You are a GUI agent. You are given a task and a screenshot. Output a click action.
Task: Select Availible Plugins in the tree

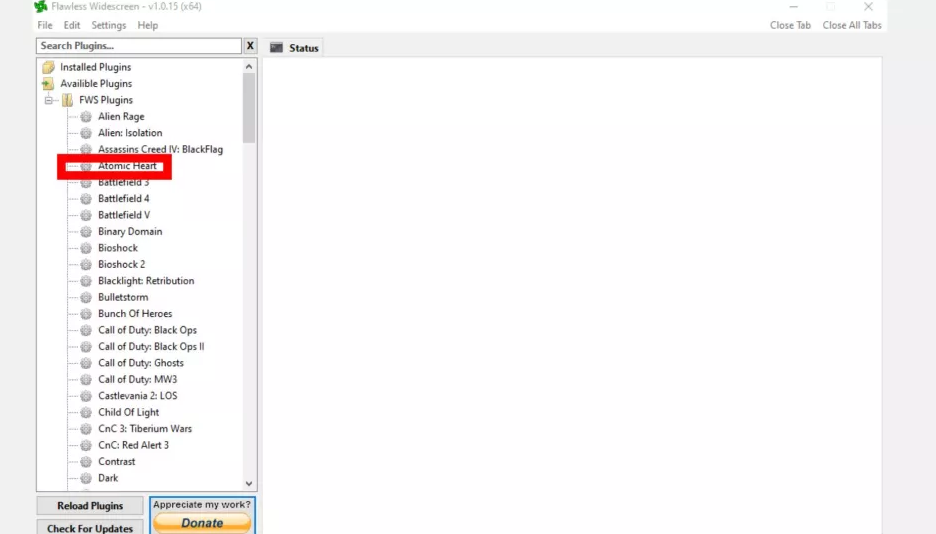[96, 84]
